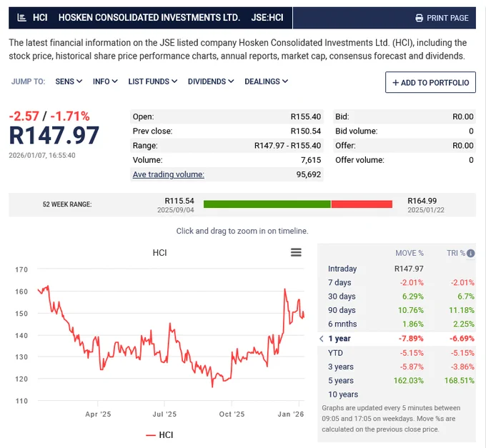This screenshot has width=486, height=448.
Task: Select the 10 years period
Action: (x=397, y=394)
